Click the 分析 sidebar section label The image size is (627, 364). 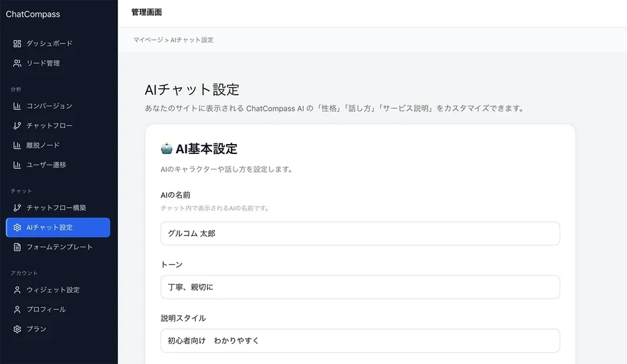(16, 89)
